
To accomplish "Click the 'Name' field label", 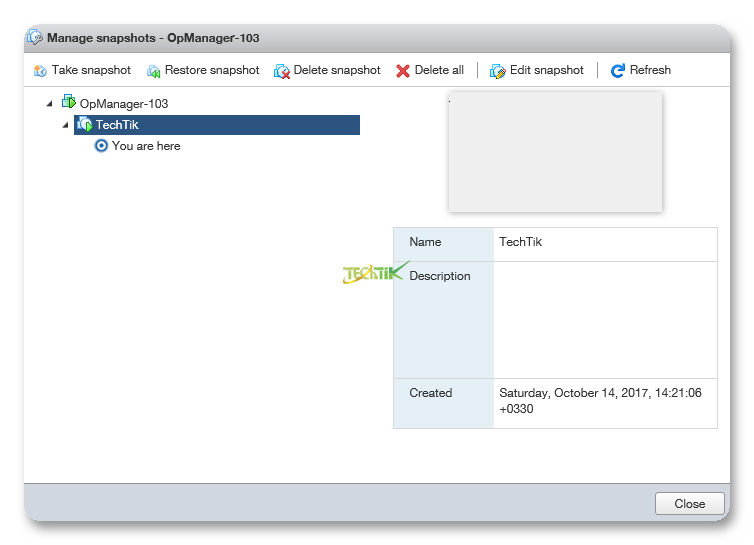I will click(x=425, y=242).
